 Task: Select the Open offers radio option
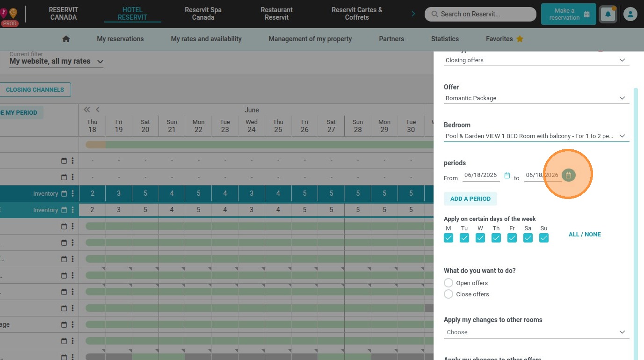pyautogui.click(x=449, y=283)
